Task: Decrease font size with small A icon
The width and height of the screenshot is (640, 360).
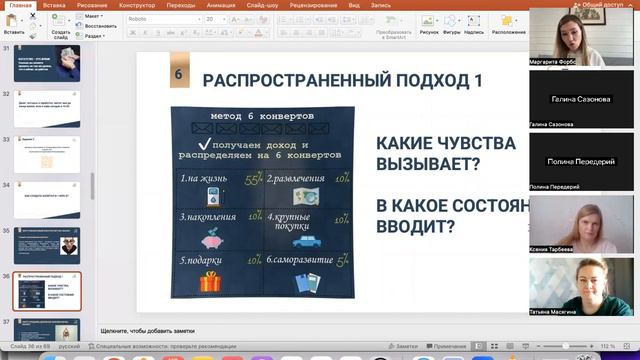Action: pos(248,19)
